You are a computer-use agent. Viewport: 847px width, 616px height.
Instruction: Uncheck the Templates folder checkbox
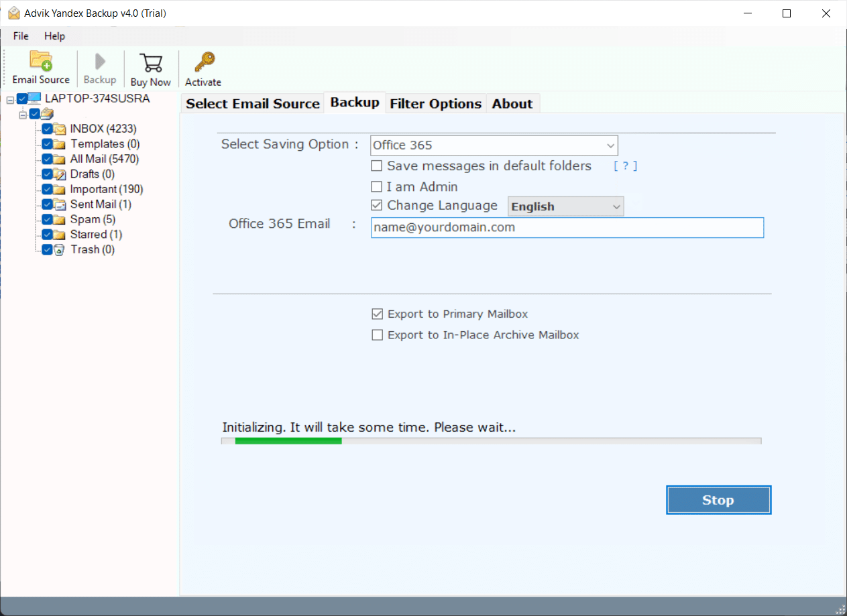[x=47, y=144]
